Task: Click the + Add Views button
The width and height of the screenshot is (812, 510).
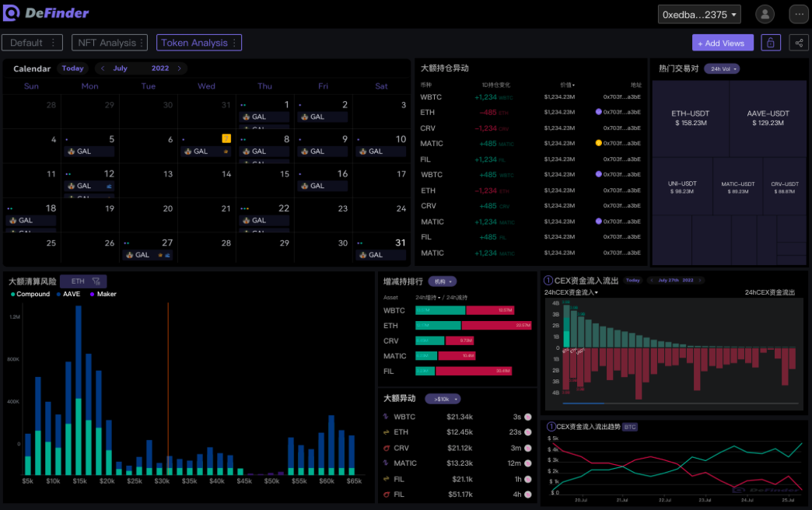Action: pyautogui.click(x=723, y=43)
